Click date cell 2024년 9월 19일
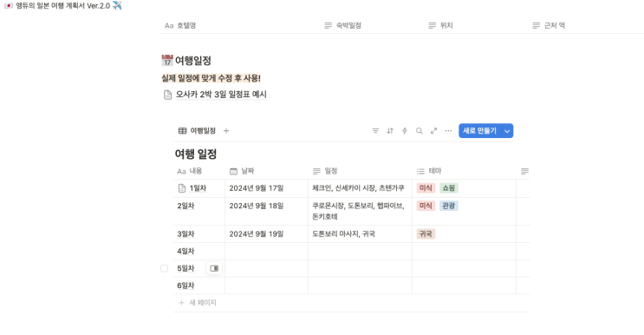 tap(267, 233)
